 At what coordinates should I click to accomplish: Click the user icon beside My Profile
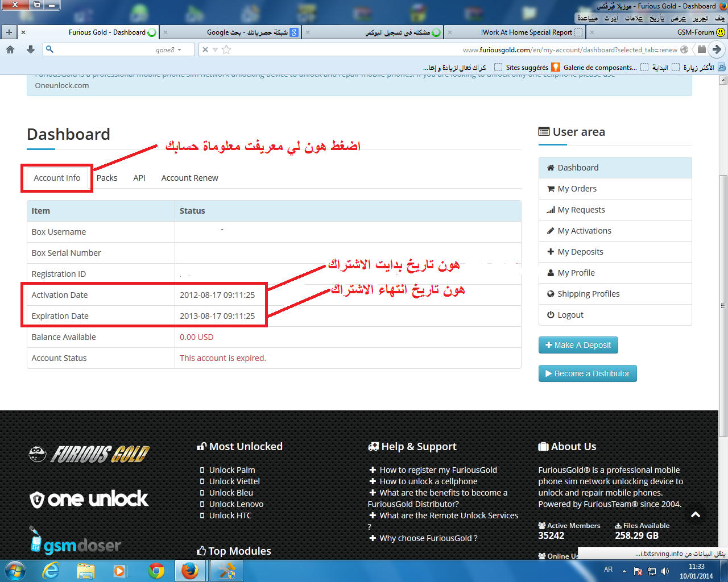tap(551, 273)
